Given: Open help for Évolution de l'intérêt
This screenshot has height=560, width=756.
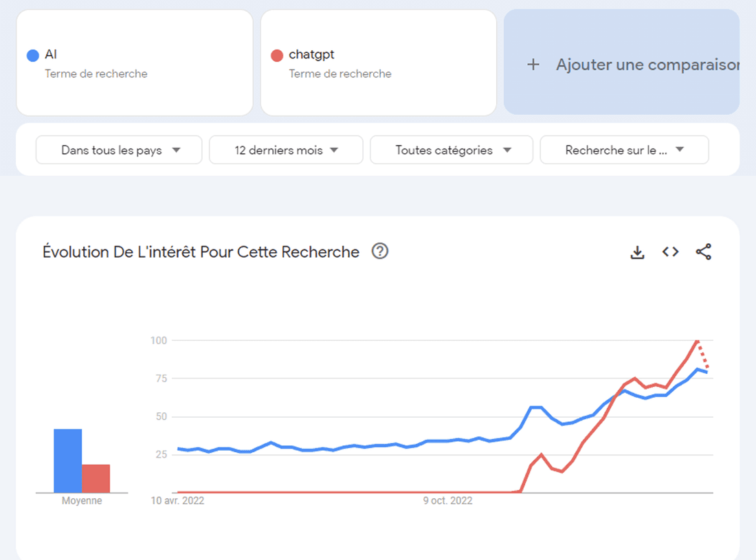Looking at the screenshot, I should 380,251.
